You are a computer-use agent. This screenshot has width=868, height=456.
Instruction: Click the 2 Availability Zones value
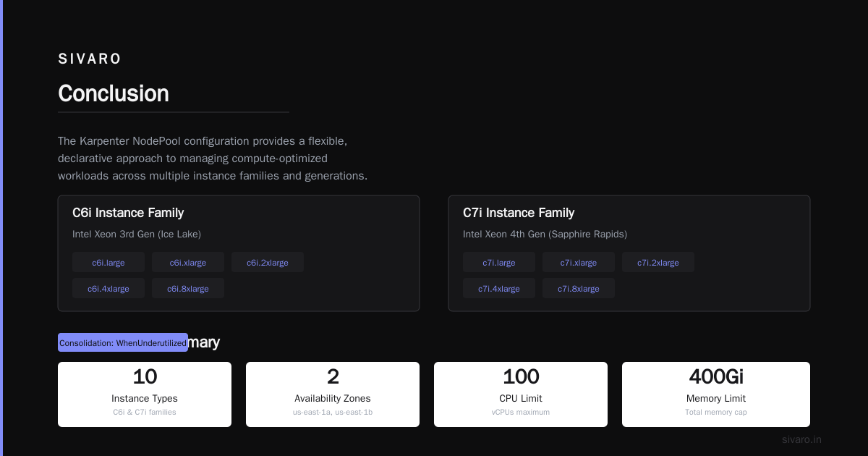pos(333,377)
